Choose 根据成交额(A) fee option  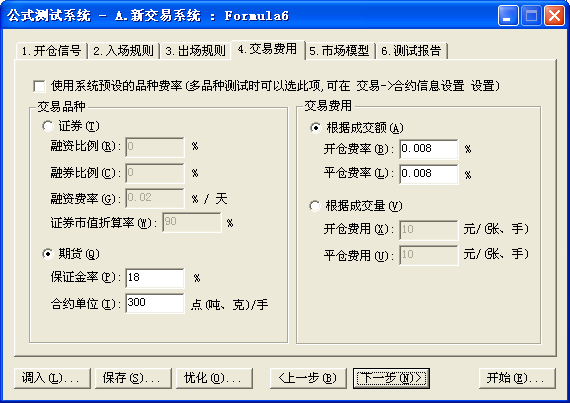(316, 128)
